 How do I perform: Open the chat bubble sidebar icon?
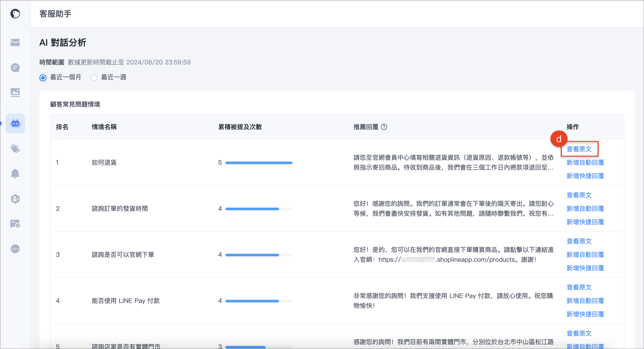15,68
